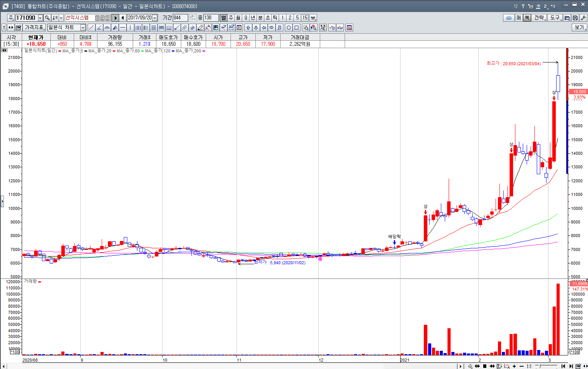Select the vertical line drawing tool
This screenshot has height=369, width=588.
[x=130, y=28]
